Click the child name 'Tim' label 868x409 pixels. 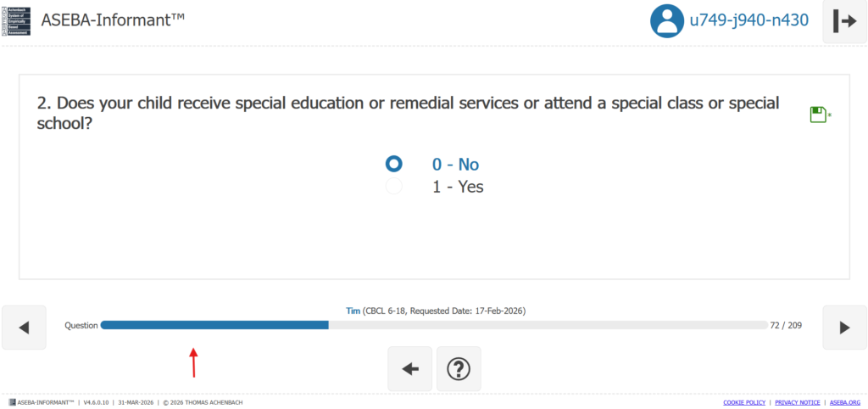click(x=353, y=311)
